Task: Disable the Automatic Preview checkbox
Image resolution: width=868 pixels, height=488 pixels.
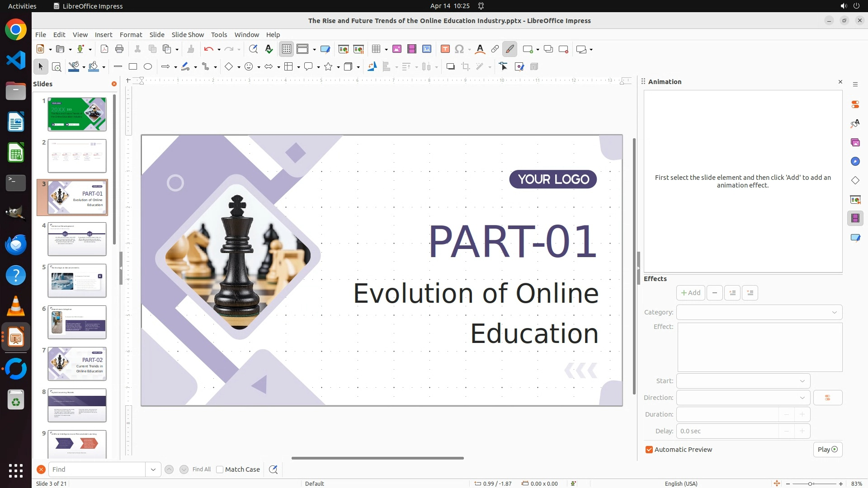Action: (x=649, y=450)
